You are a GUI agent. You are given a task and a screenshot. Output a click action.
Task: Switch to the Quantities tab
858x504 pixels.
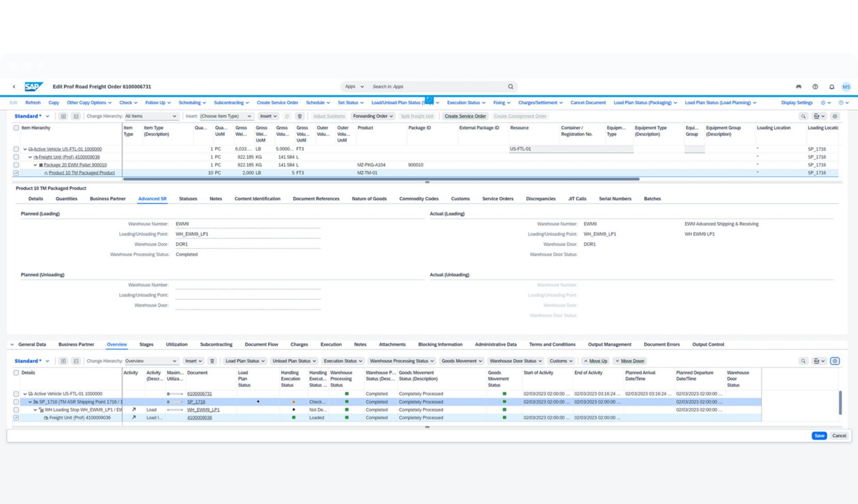pyautogui.click(x=66, y=199)
